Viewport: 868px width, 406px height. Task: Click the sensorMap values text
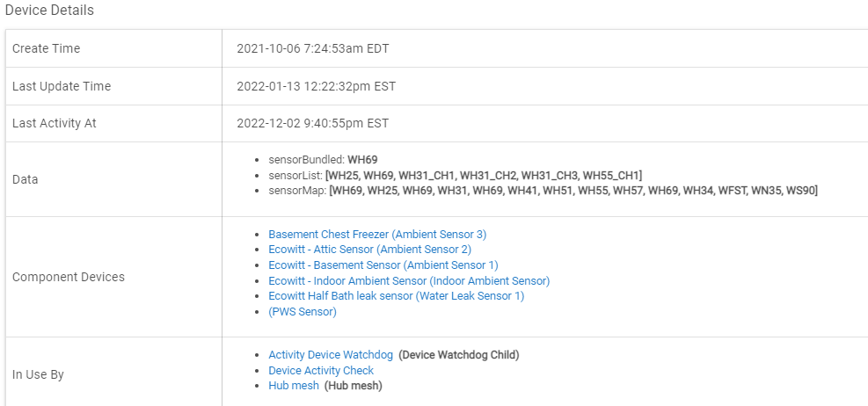(x=573, y=191)
